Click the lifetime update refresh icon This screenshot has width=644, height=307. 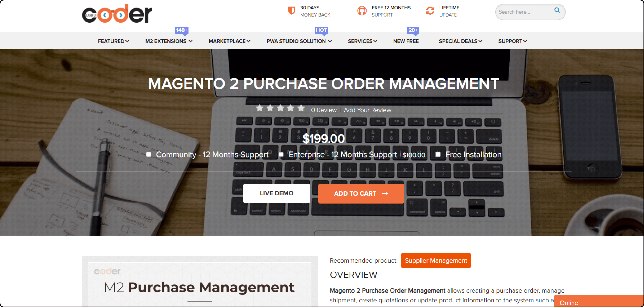pos(430,11)
